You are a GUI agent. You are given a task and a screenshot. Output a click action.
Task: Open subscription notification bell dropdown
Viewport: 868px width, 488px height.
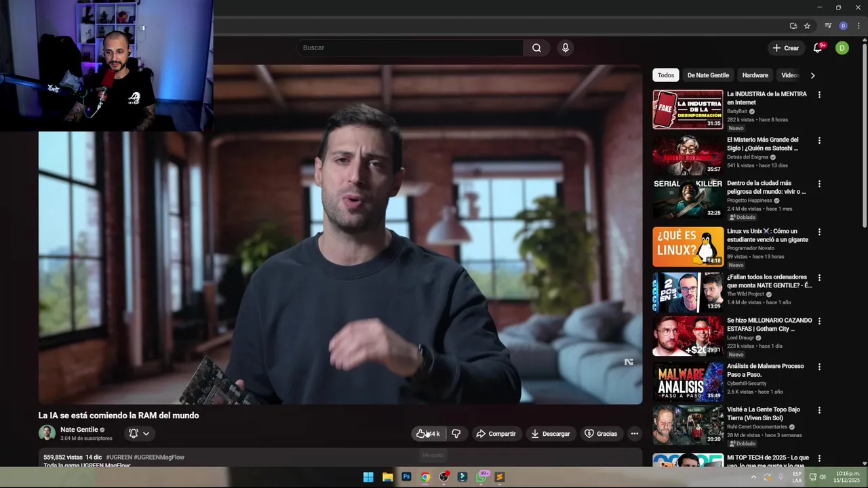[139, 434]
